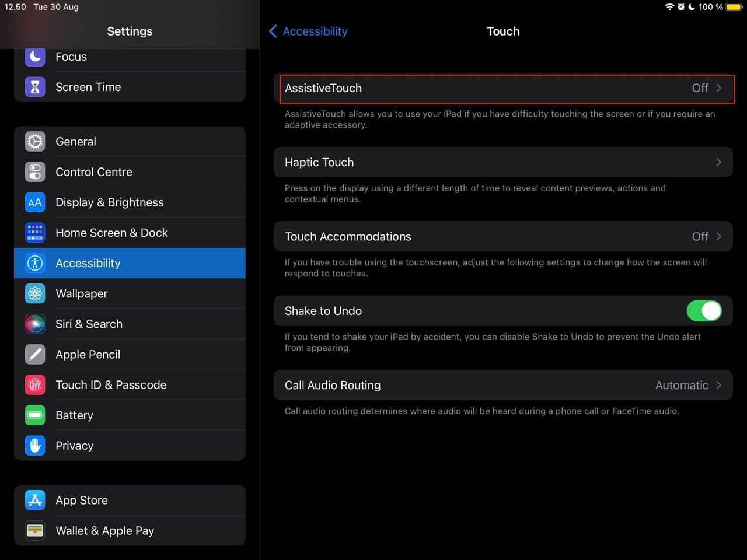The image size is (747, 560).
Task: Open the Control Centre settings row
Action: pos(130,172)
